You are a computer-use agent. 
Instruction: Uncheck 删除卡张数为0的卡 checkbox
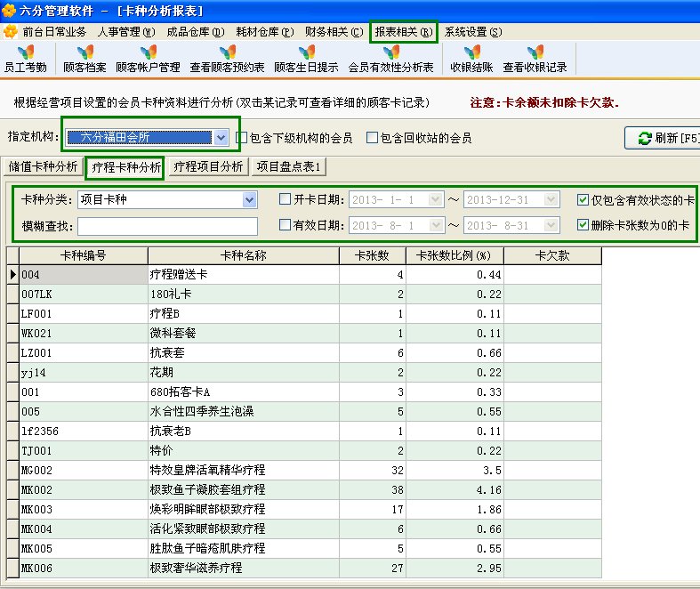click(x=583, y=224)
